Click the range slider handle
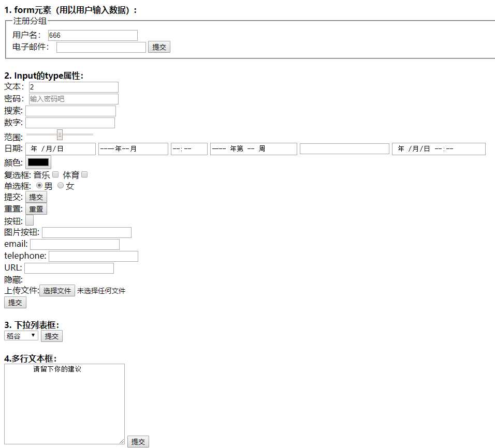Screen dimensions: 495x448 pos(60,135)
